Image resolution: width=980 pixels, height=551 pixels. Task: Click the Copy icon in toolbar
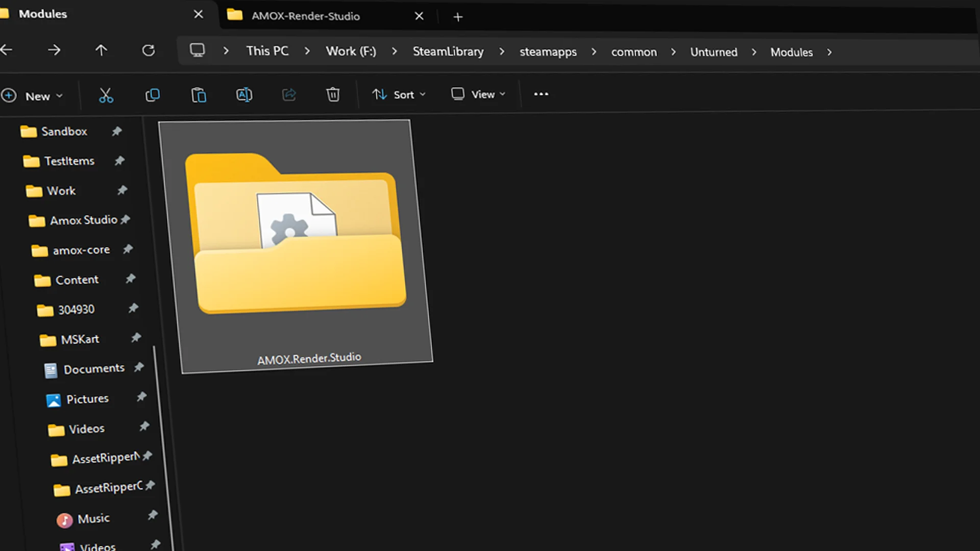point(153,95)
